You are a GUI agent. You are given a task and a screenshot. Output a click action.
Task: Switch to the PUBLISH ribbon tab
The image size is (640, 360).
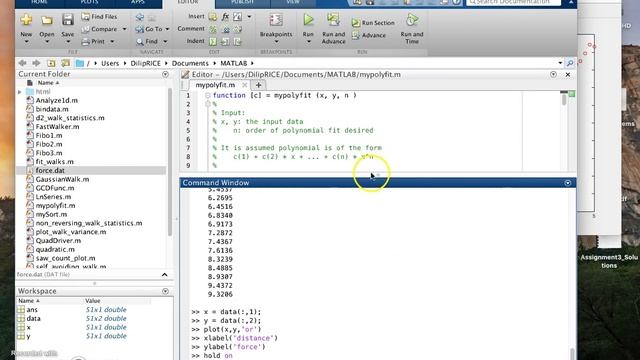[242, 2]
